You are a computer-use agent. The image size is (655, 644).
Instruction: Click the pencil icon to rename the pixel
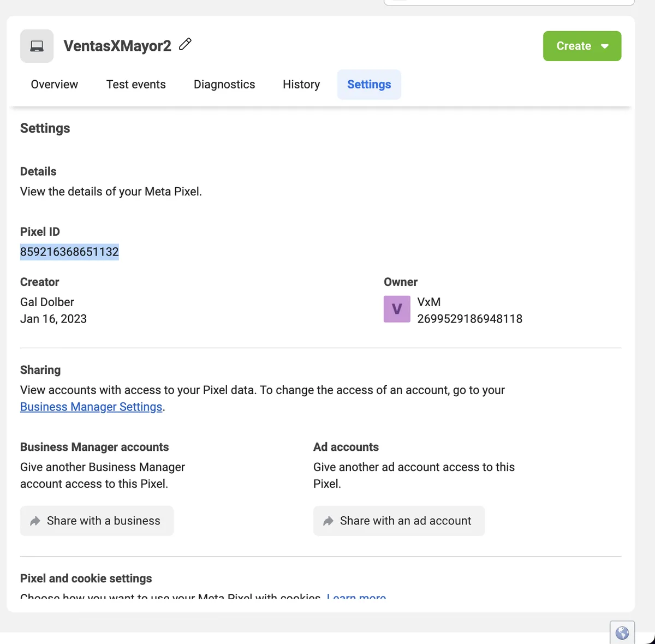(186, 44)
